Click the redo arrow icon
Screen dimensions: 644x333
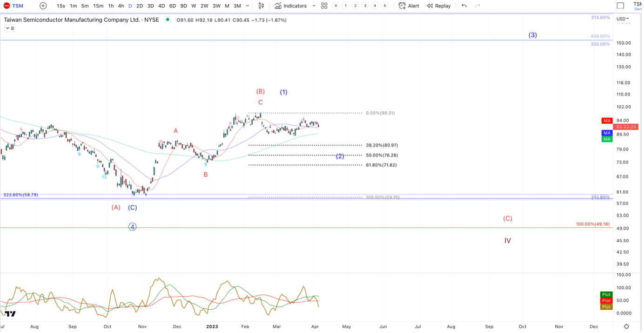pyautogui.click(x=477, y=6)
